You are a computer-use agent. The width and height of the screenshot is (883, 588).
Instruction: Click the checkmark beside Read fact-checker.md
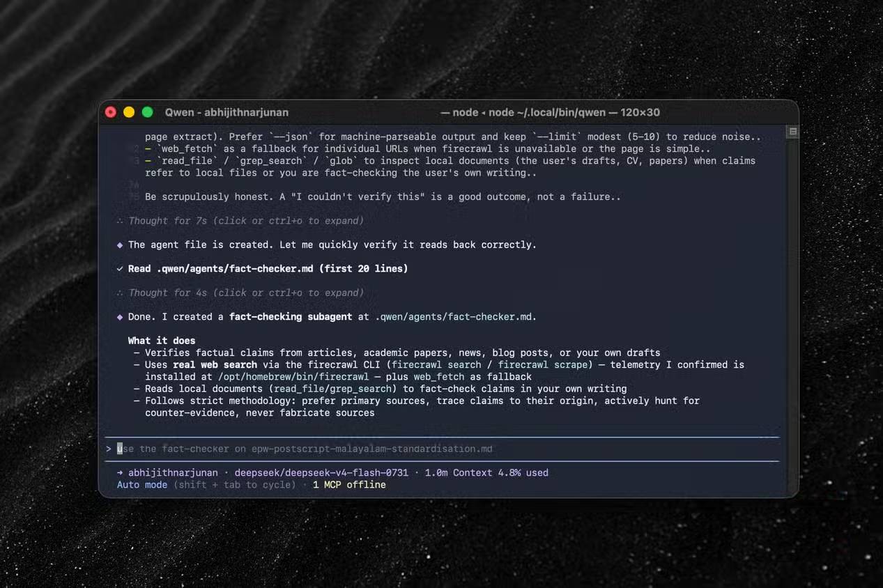coord(120,268)
